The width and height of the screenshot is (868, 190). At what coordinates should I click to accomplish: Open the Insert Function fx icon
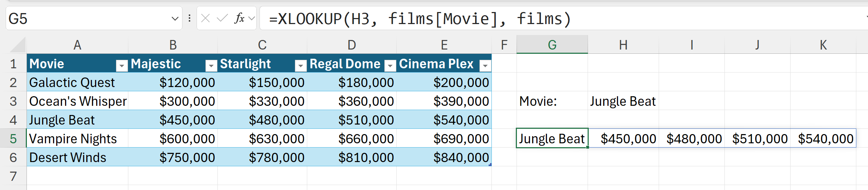(x=239, y=18)
